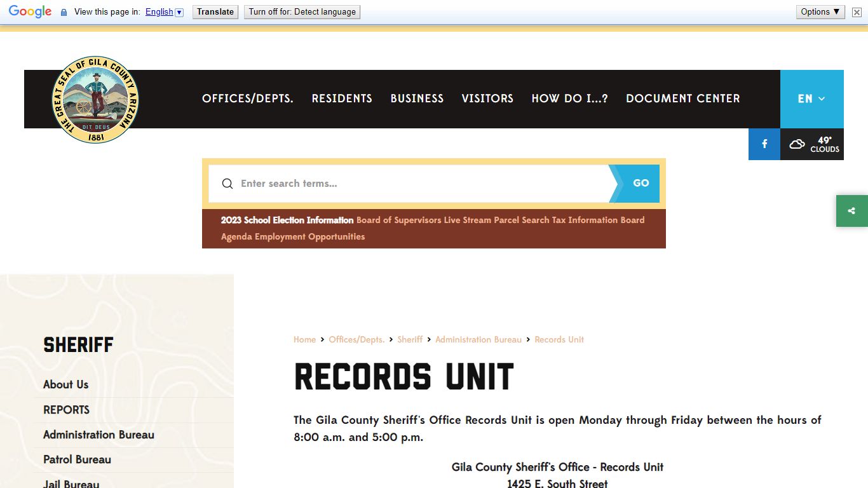This screenshot has width=868, height=488.
Task: Open the Offices/Depts. menu
Action: click(247, 98)
